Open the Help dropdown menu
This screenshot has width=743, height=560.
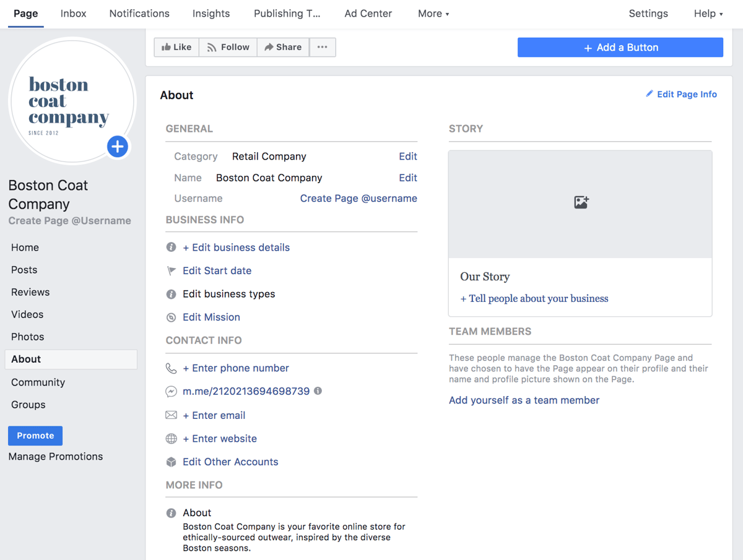pos(708,13)
